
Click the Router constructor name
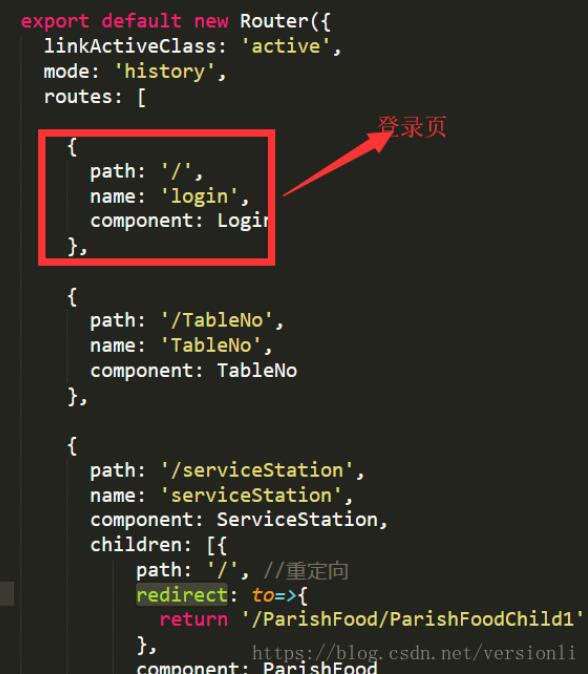(x=274, y=21)
